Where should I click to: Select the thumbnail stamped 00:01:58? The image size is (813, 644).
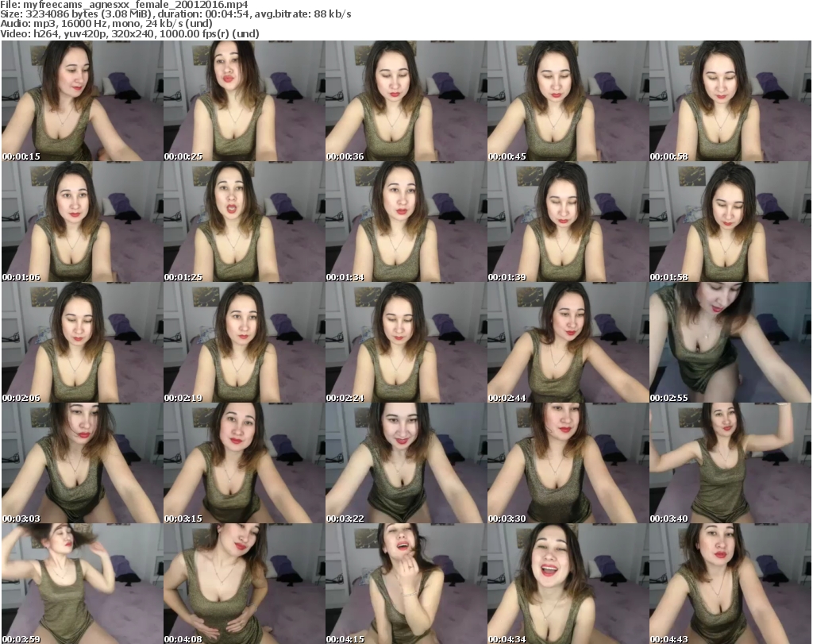730,222
